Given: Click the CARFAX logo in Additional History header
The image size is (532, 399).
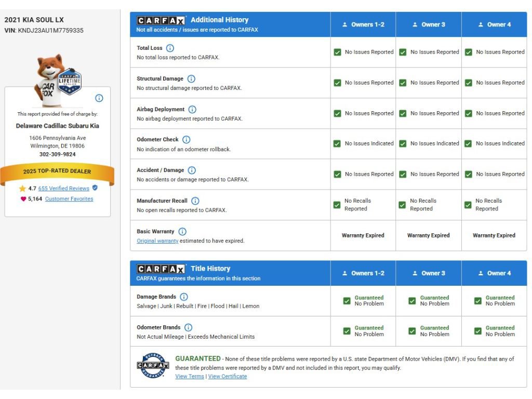Looking at the screenshot, I should point(161,20).
